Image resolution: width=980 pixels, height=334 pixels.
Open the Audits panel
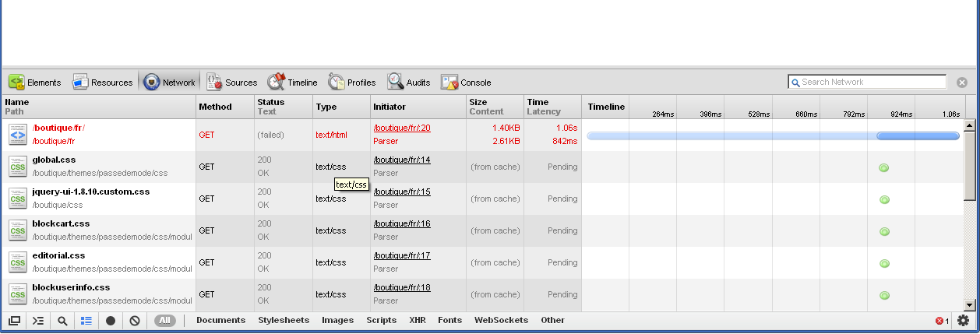pyautogui.click(x=409, y=82)
